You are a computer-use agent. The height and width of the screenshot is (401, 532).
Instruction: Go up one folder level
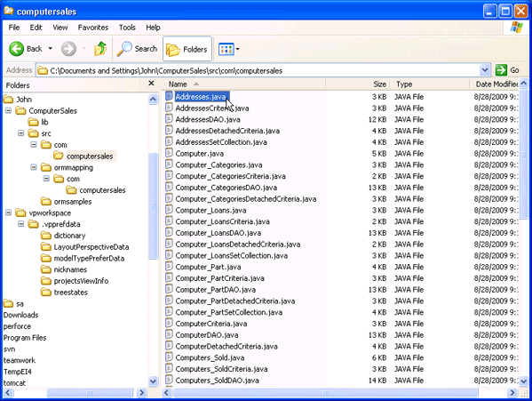pyautogui.click(x=100, y=49)
